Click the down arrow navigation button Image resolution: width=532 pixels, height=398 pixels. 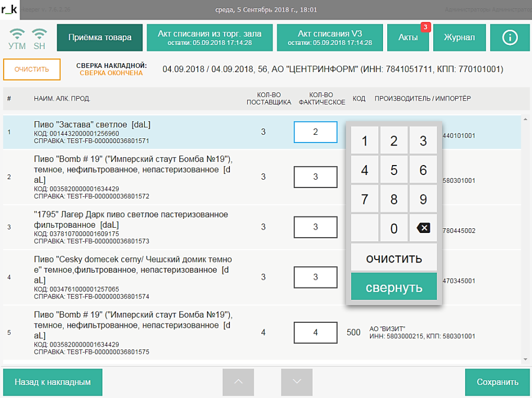coord(297,382)
